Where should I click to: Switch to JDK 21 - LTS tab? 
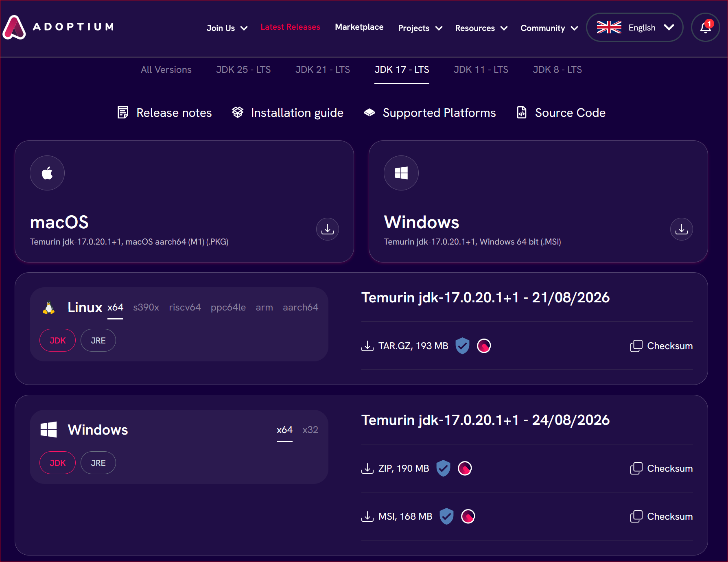tap(323, 70)
